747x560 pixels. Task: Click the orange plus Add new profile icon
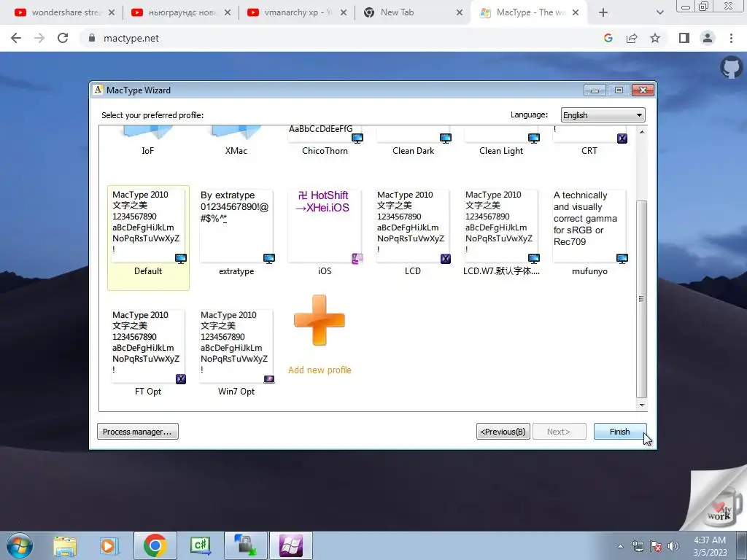tap(320, 320)
